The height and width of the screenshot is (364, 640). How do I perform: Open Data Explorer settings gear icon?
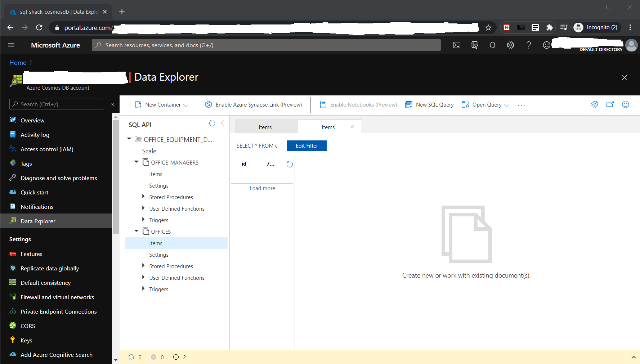[x=595, y=104]
